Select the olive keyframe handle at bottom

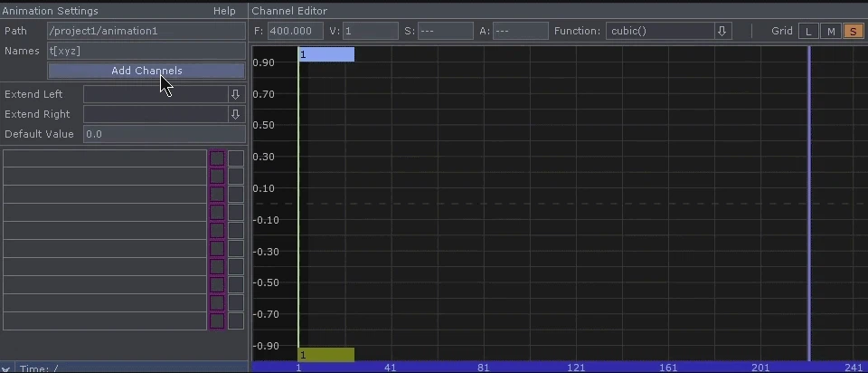click(326, 355)
